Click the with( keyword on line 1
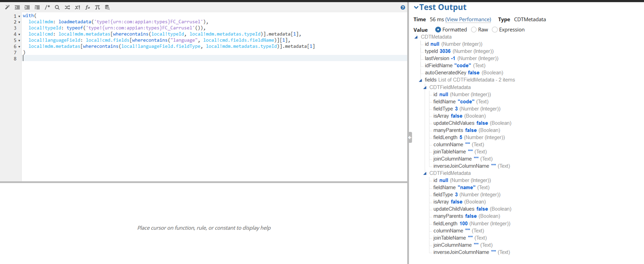 [30, 15]
